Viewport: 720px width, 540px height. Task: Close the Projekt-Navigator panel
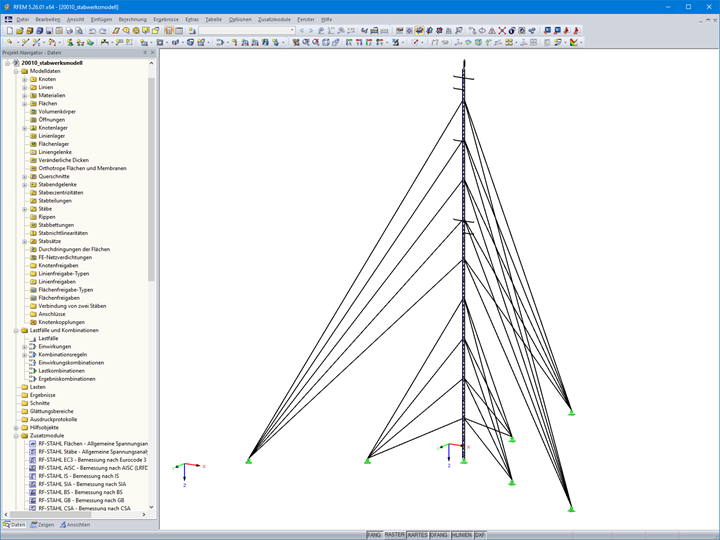coord(153,53)
